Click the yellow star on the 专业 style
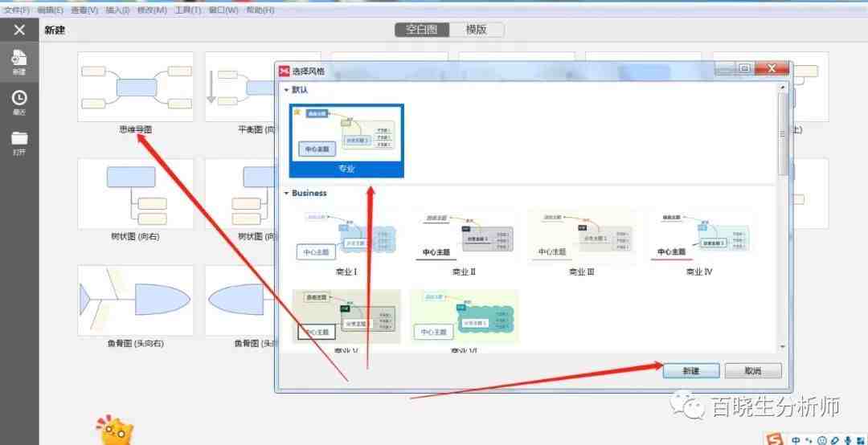This screenshot has width=868, height=445. [x=297, y=112]
